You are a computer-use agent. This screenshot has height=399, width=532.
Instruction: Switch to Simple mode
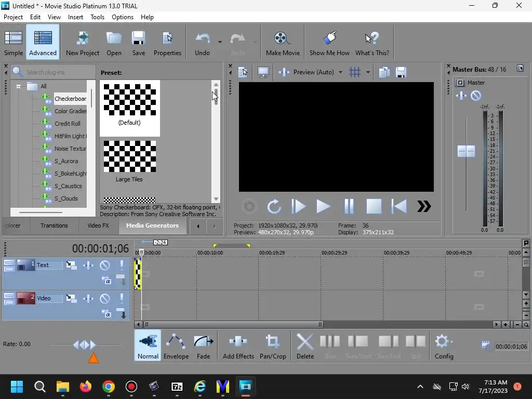[14, 43]
